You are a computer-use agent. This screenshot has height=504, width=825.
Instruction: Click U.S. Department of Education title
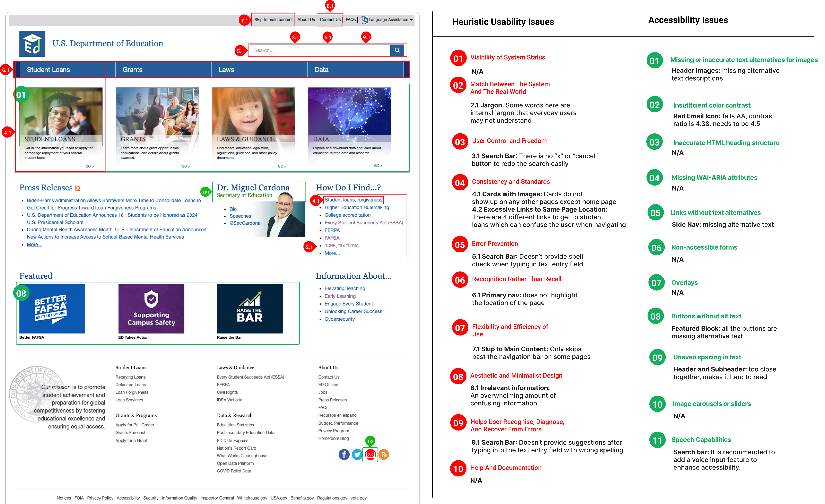pyautogui.click(x=107, y=44)
